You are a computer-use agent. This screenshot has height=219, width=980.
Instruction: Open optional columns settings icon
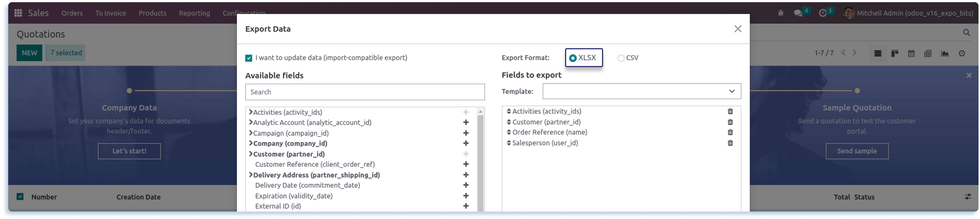968,197
